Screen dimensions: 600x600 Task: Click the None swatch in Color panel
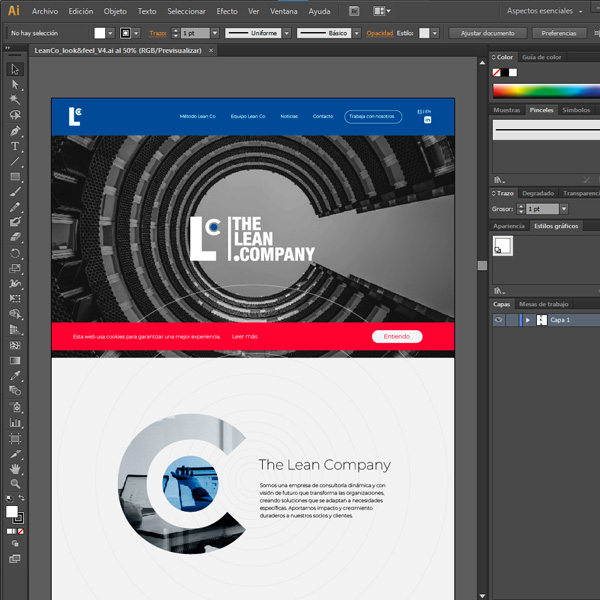tap(496, 72)
